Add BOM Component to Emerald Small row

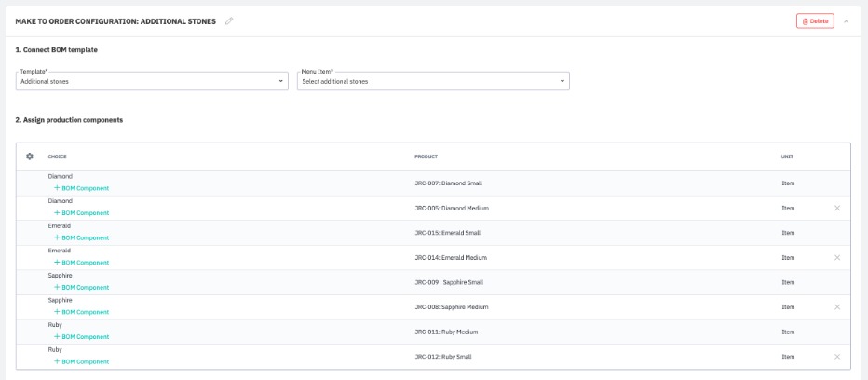coord(81,237)
